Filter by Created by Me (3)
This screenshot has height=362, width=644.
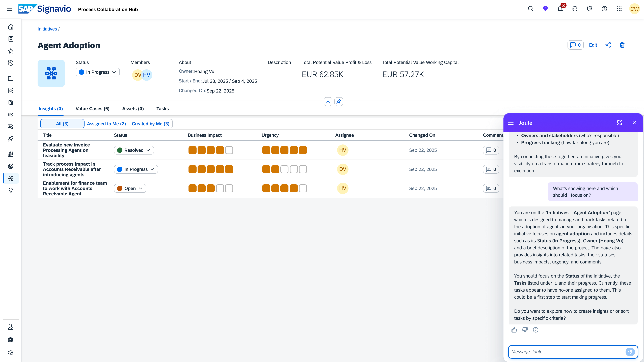click(x=150, y=124)
